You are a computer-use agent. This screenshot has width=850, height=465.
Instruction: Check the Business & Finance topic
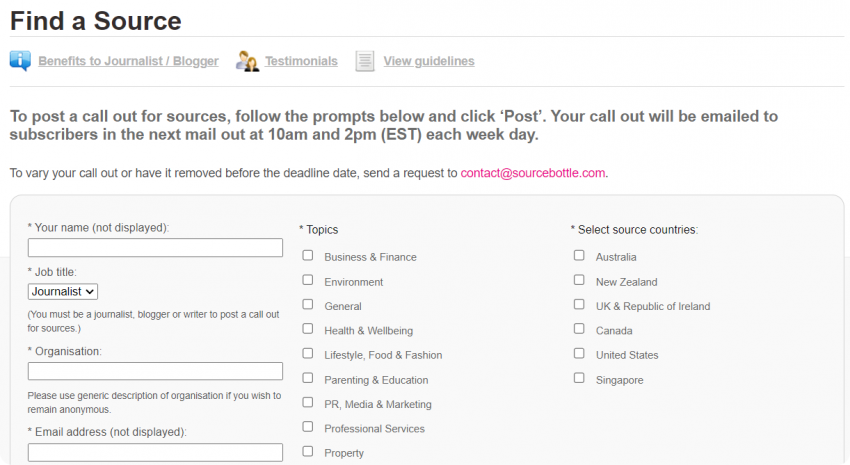[x=308, y=255]
